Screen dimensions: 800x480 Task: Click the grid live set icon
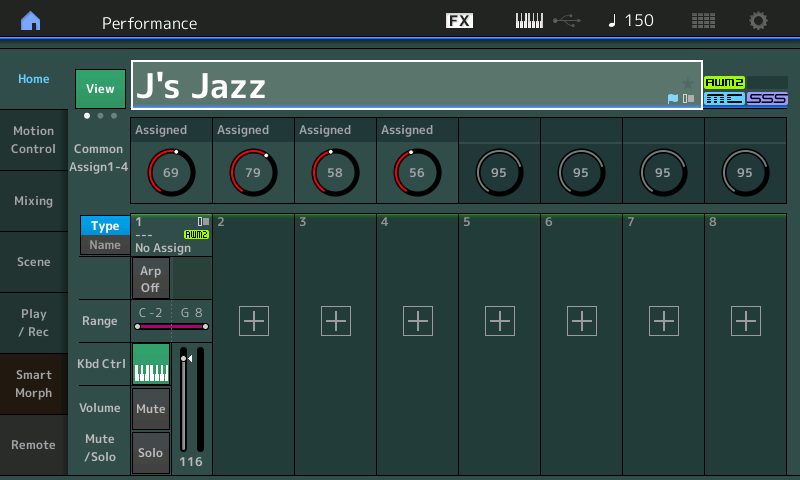703,21
